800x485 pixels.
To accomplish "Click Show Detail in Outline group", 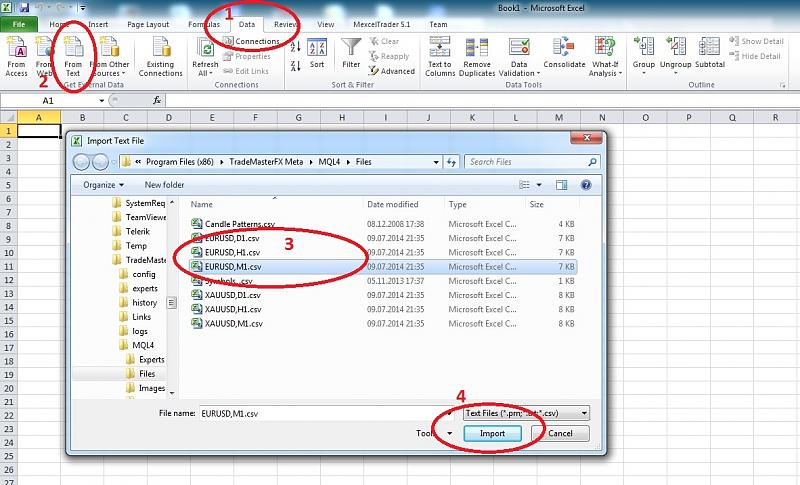I will pyautogui.click(x=756, y=41).
